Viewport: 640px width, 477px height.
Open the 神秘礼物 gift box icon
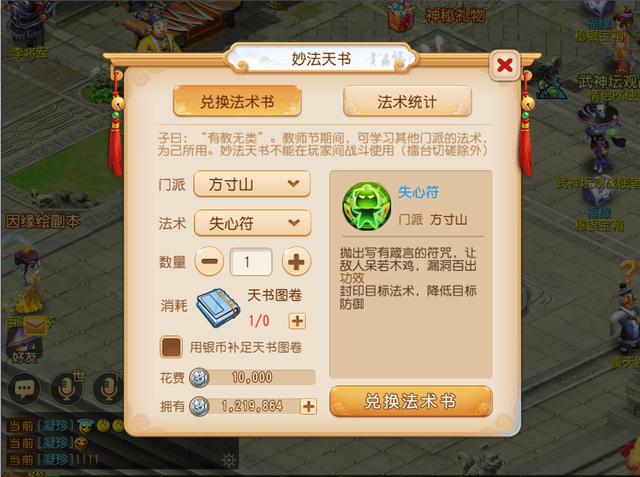(401, 16)
